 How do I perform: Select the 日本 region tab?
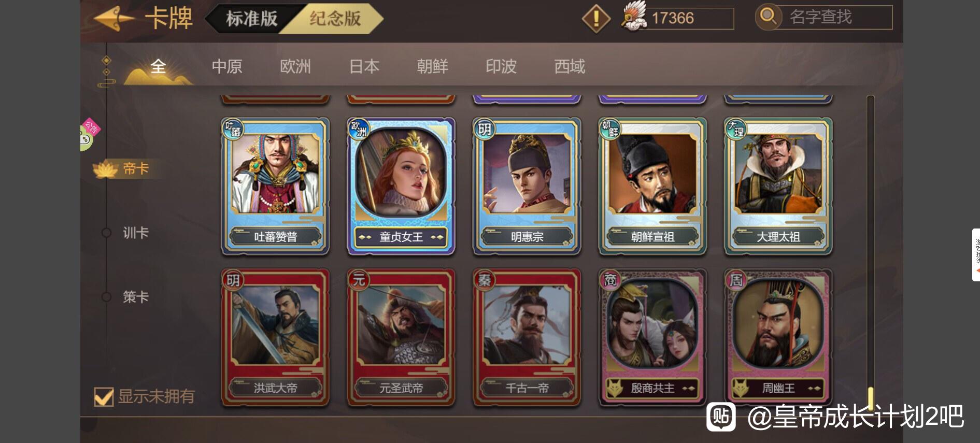click(364, 67)
